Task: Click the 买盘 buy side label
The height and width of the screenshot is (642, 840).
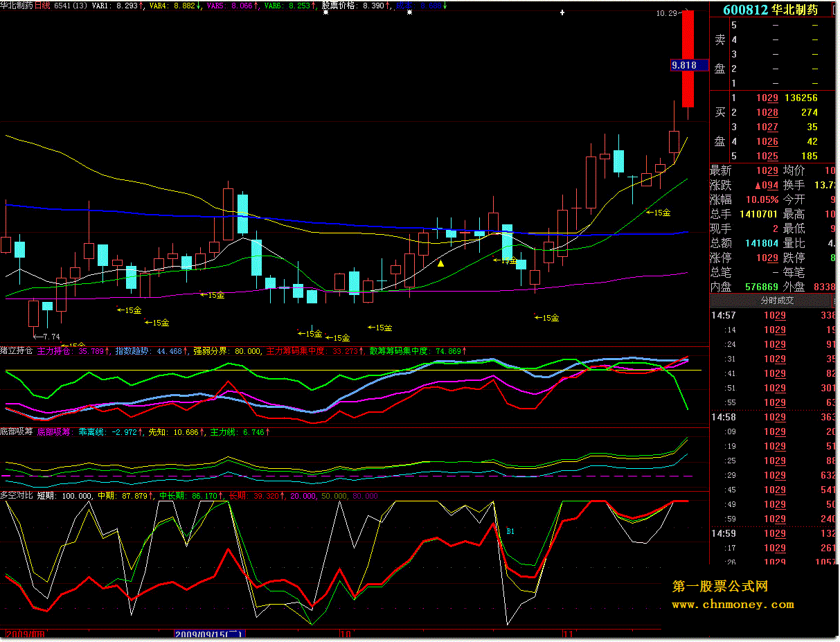Action: pos(720,127)
